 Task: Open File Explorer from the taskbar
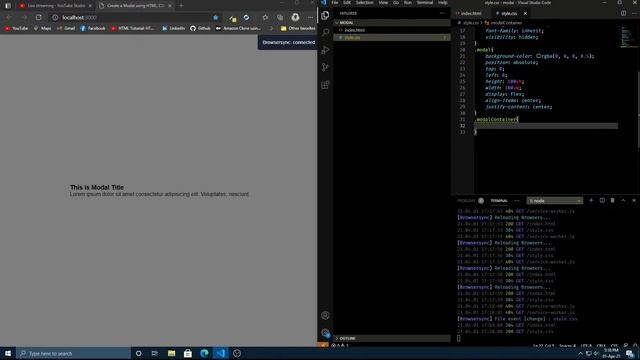pos(171,353)
